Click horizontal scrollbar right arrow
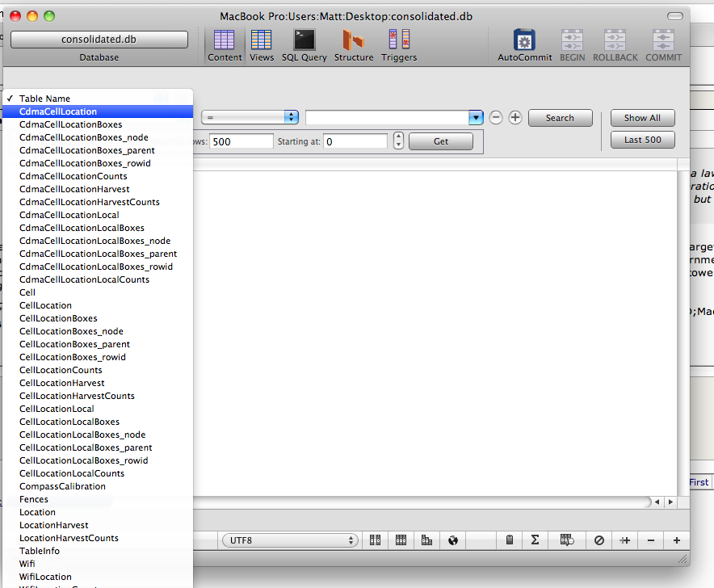The width and height of the screenshot is (714, 588). tap(670, 502)
